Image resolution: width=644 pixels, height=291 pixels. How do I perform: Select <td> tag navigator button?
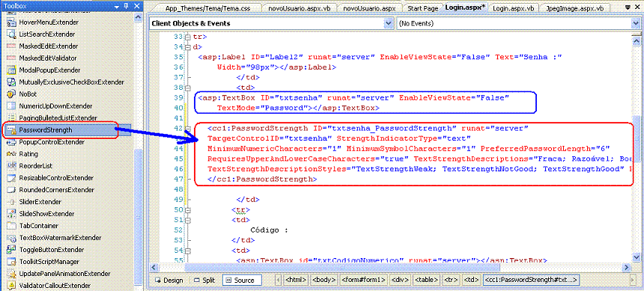click(471, 280)
